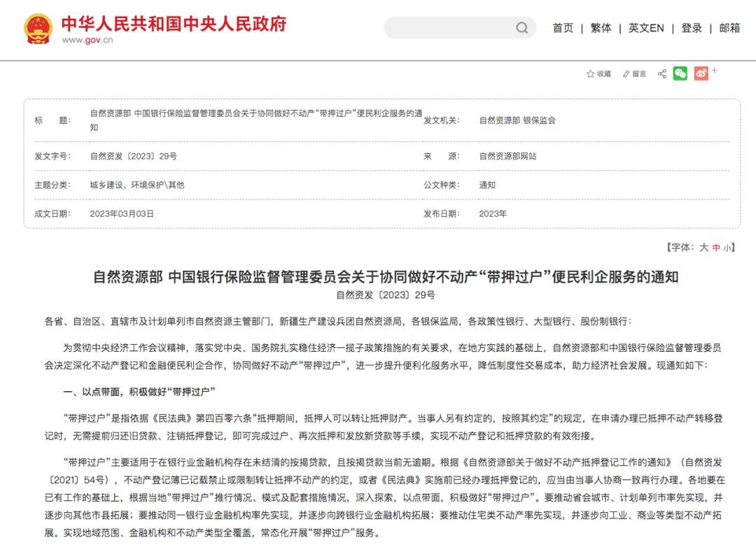756x545 pixels.
Task: Set font size to 中 medium
Action: coord(716,248)
